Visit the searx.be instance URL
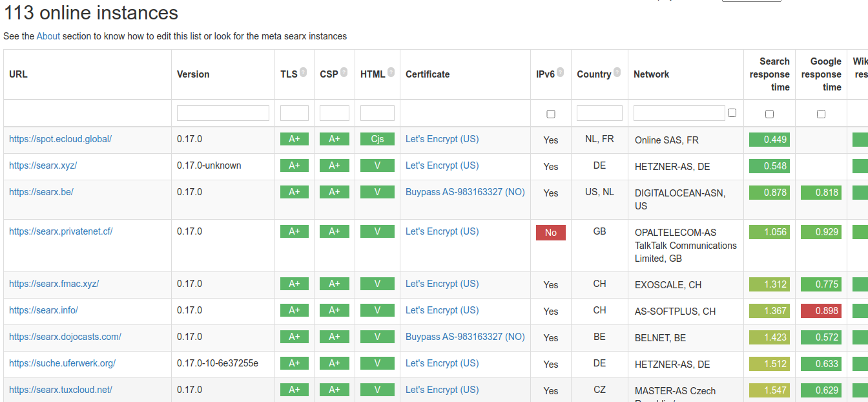The image size is (868, 402). [x=41, y=192]
